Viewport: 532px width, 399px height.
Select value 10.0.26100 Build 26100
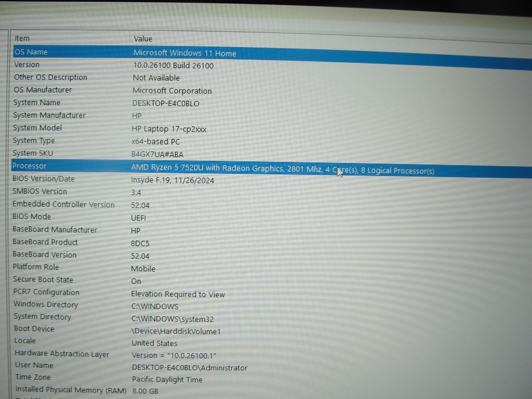[173, 66]
